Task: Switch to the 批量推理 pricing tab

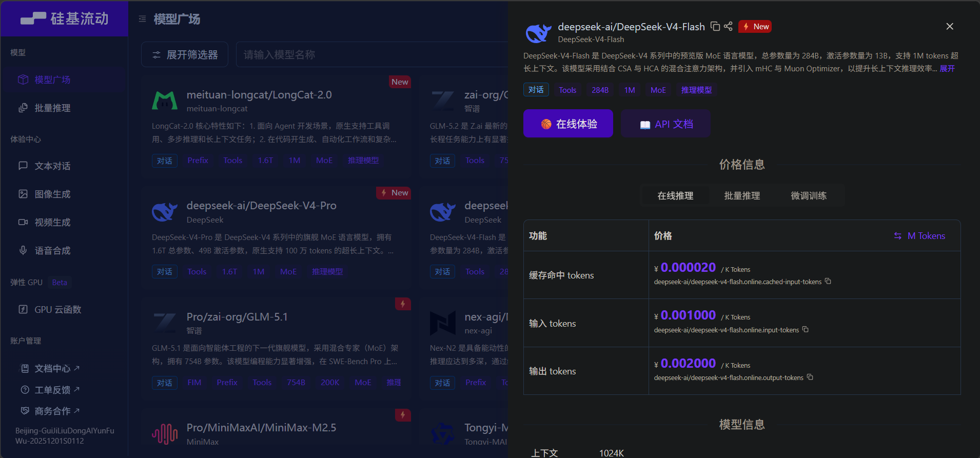Action: (x=742, y=195)
